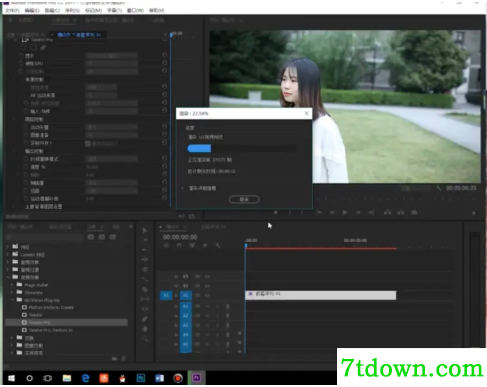Image resolution: width=487 pixels, height=387 pixels.
Task: Open the 编辑(E) menu
Action: [32, 10]
